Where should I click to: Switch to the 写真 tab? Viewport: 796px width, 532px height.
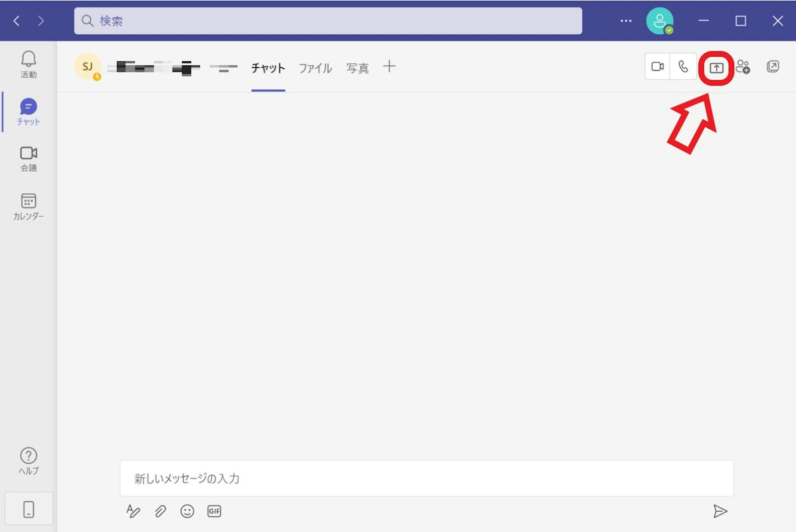(x=357, y=68)
